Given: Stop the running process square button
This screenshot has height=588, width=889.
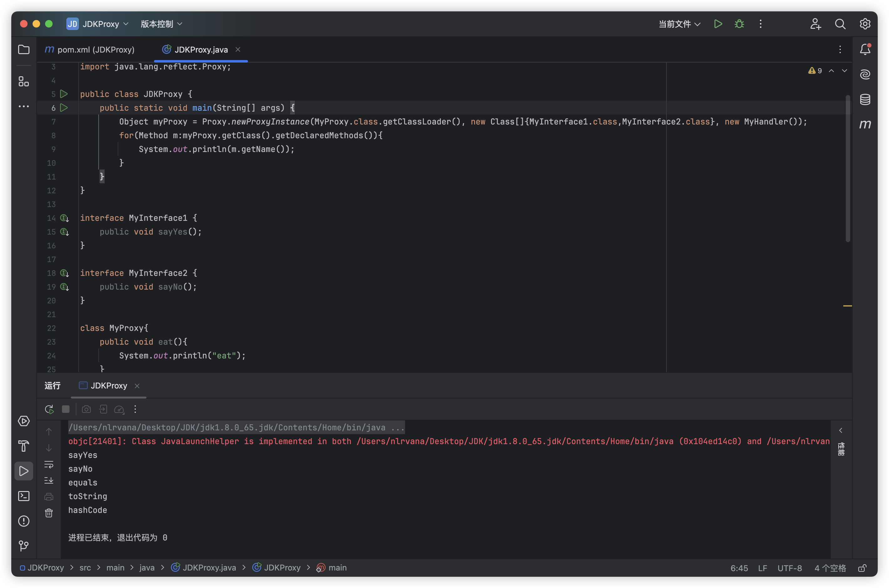Looking at the screenshot, I should [x=66, y=409].
